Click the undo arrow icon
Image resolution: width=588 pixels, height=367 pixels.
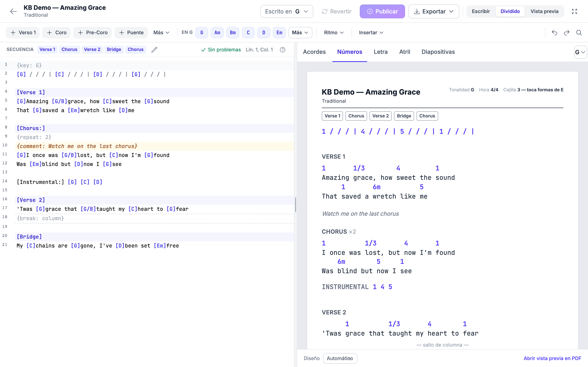tap(555, 33)
